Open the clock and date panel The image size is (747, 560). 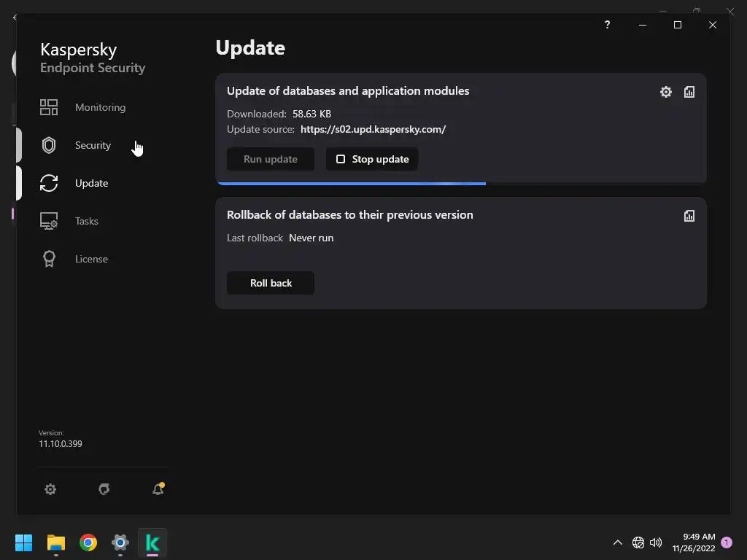click(694, 542)
